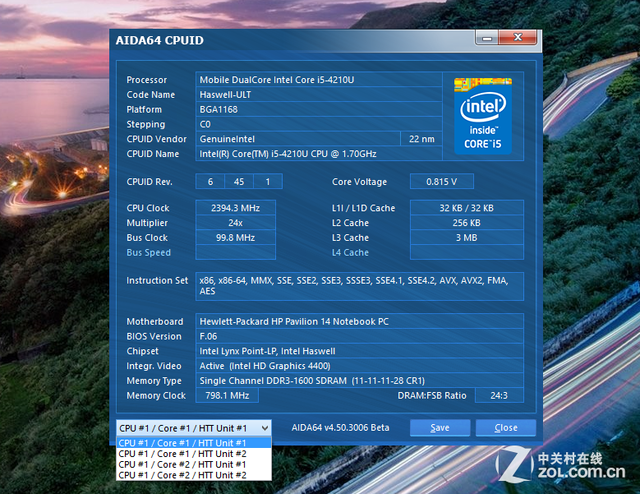
Task: Click L1I / L1D Cache value 32 KB / 32 KB
Action: [467, 208]
